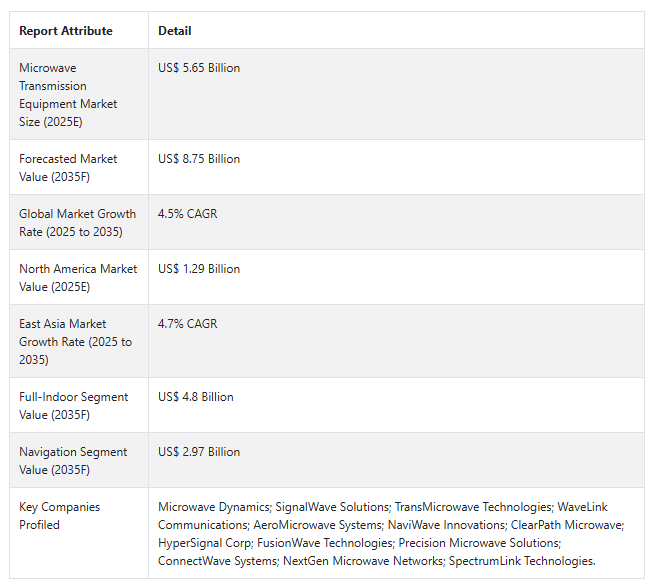This screenshot has height=580, width=651.
Task: Click the US$ 8.75 Billion value
Action: coord(199,159)
